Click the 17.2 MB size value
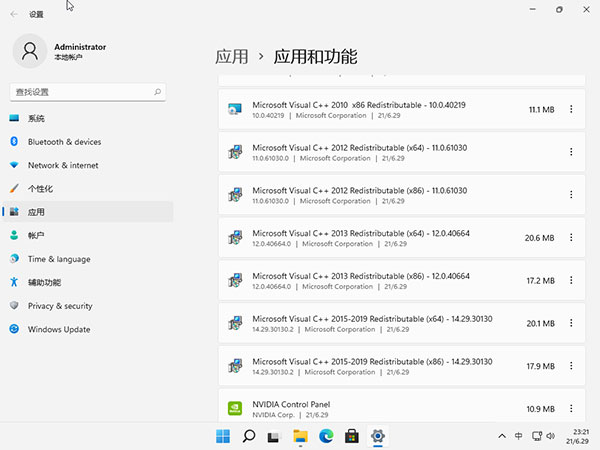 [x=540, y=281]
